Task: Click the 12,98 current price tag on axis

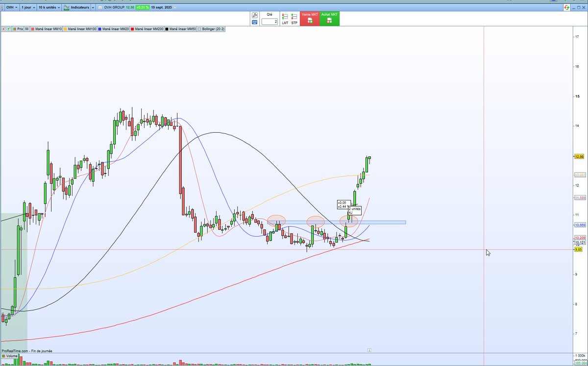Action: (579, 156)
